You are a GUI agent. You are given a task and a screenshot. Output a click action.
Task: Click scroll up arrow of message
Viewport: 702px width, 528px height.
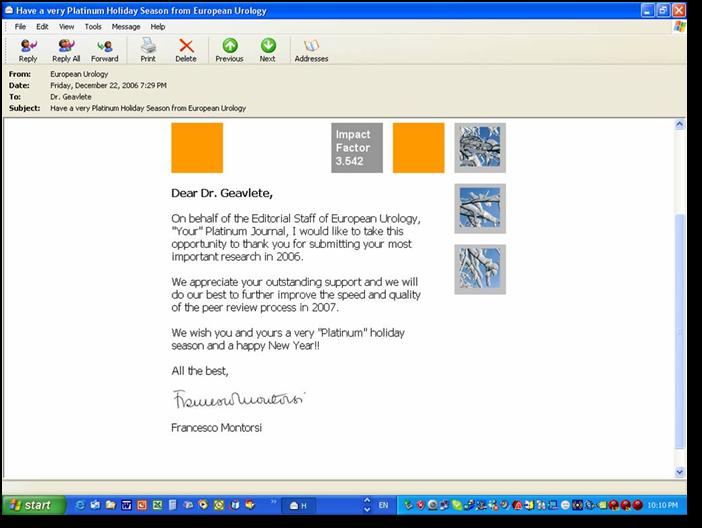click(x=680, y=124)
